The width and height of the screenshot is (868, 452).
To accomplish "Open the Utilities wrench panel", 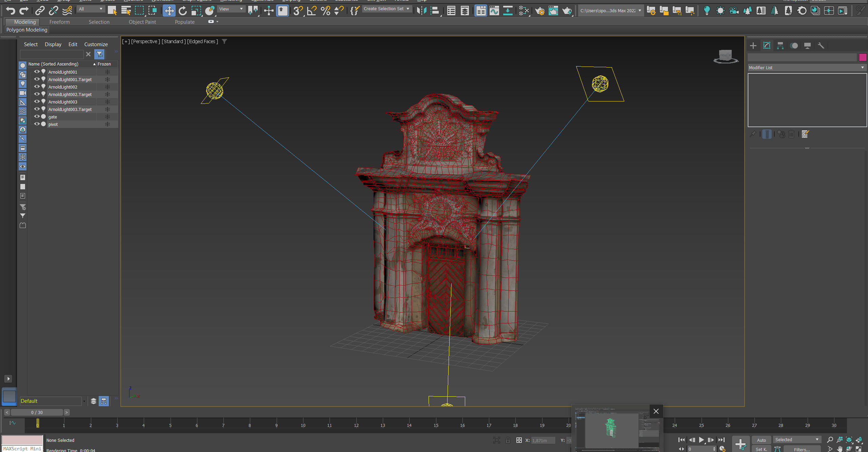I will [x=821, y=45].
